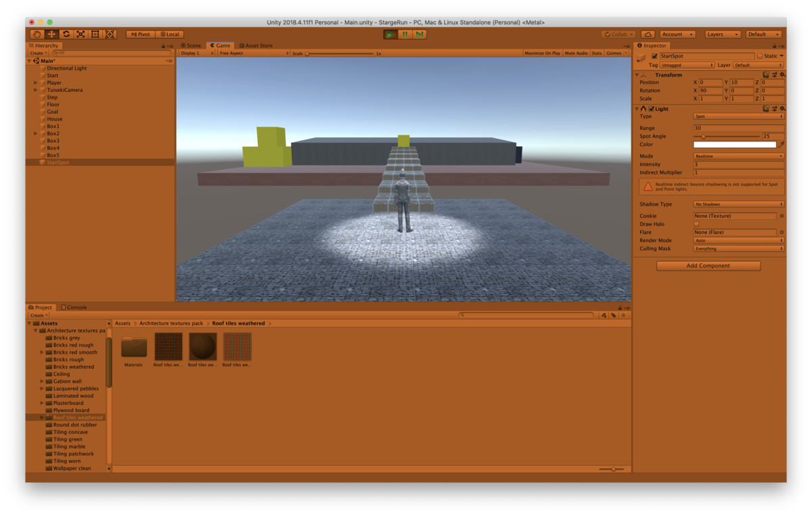The width and height of the screenshot is (812, 516).
Task: Open the Layout dropdown labeled Default
Action: pyautogui.click(x=764, y=34)
